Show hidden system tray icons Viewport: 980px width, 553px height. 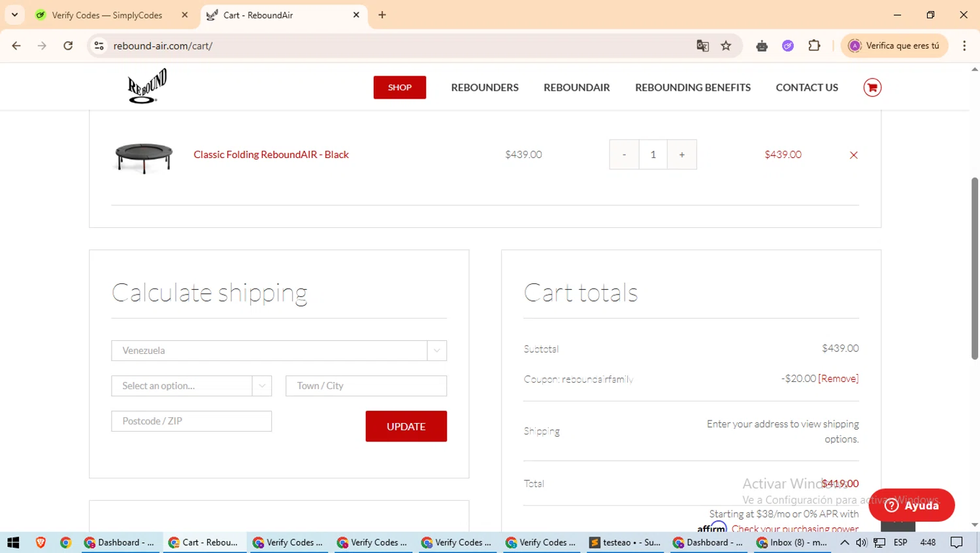[845, 543]
